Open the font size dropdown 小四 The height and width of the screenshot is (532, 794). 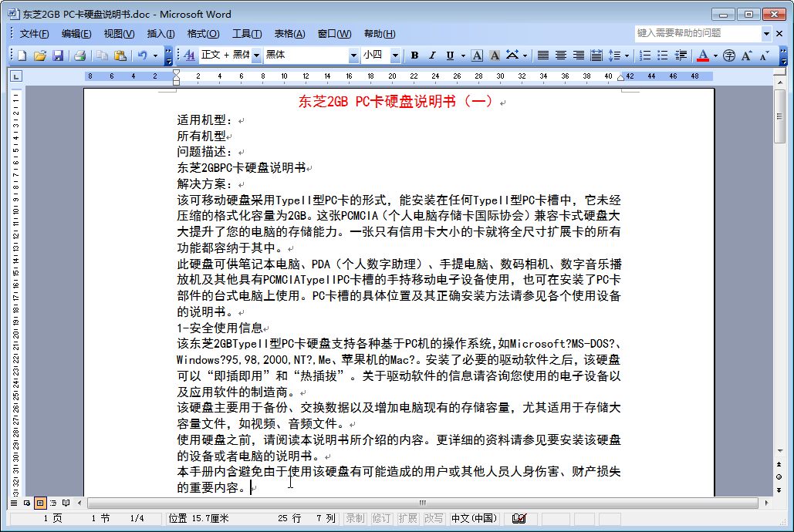coord(395,56)
